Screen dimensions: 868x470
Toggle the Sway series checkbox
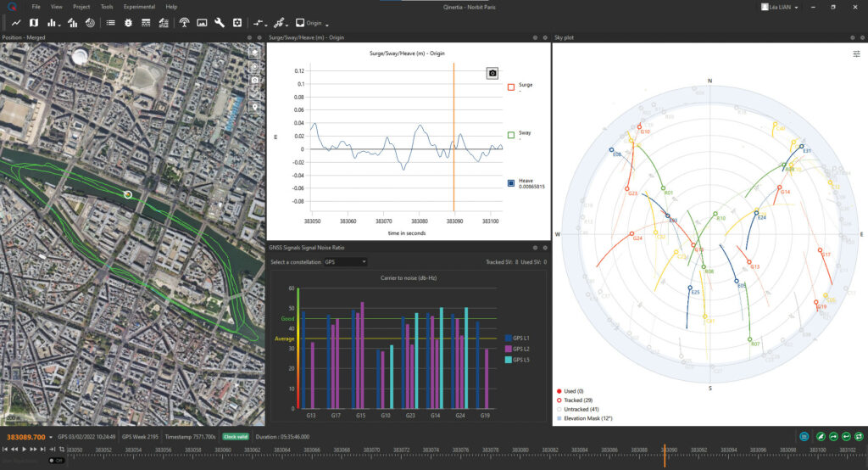(511, 135)
